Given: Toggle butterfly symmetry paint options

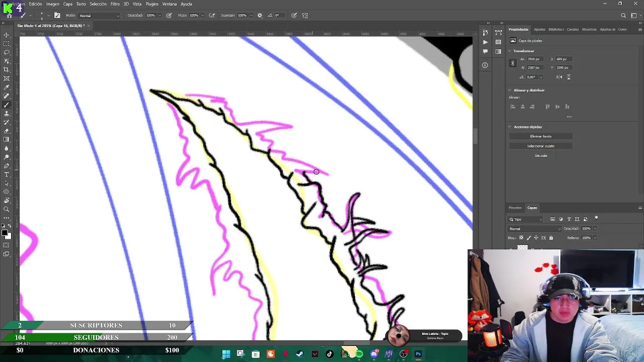Looking at the screenshot, I should (x=305, y=16).
